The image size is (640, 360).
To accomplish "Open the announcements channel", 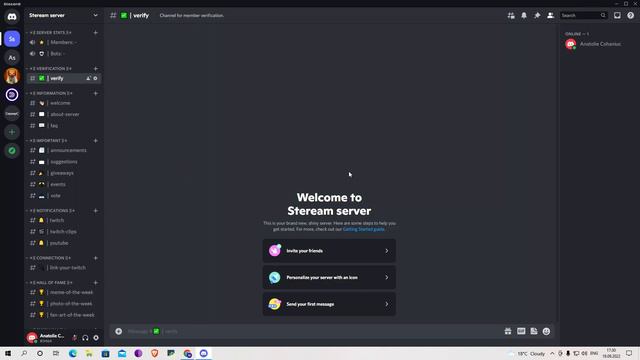I will (x=64, y=151).
